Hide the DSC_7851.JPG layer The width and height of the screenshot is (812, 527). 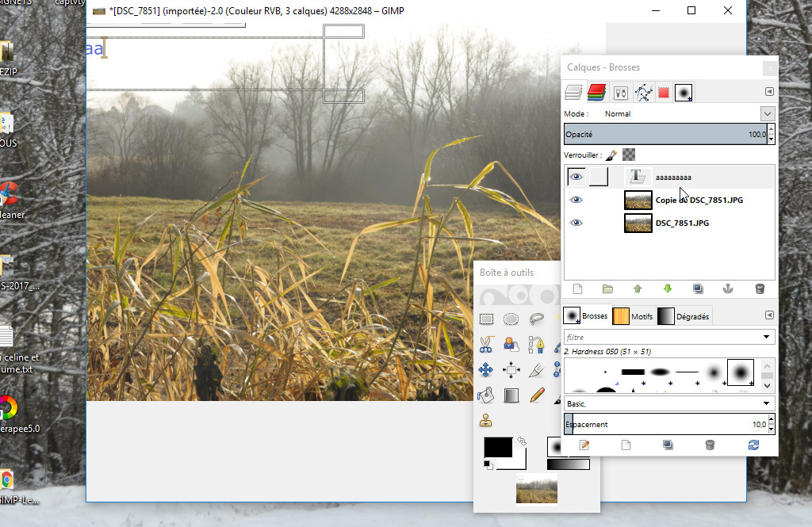[x=576, y=223]
